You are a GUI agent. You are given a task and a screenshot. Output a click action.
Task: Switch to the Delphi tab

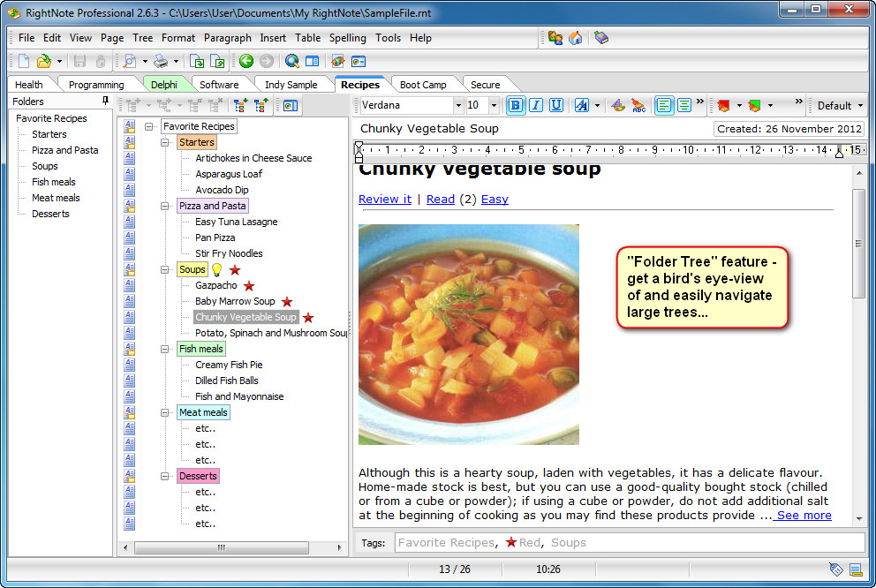tap(163, 85)
